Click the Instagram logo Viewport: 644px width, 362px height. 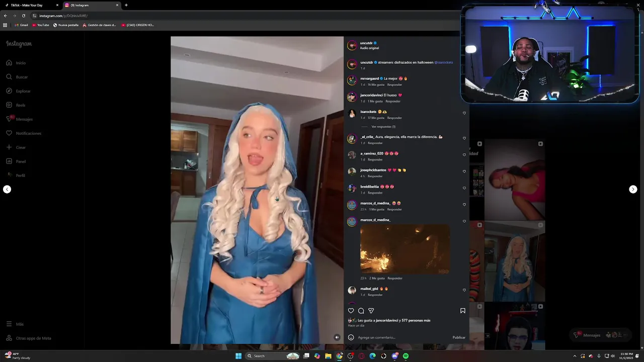pos(19,44)
